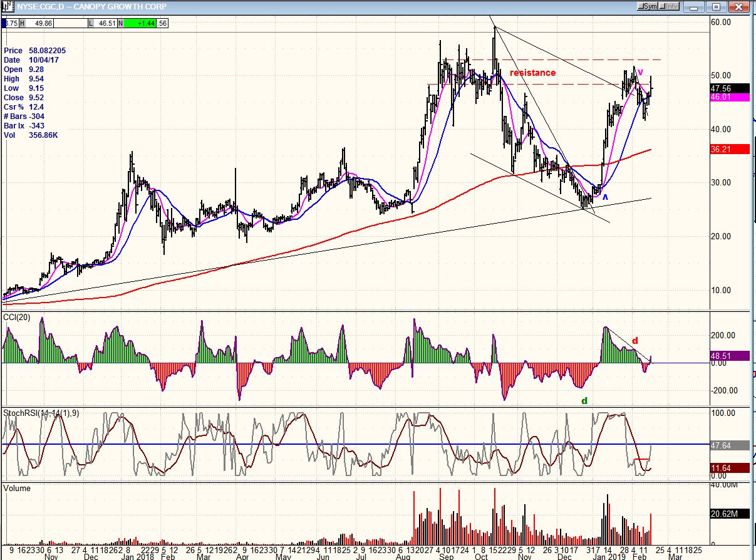Select the 47.56 last price marker
Image resolution: width=756 pixels, height=560 pixels.
(730, 88)
